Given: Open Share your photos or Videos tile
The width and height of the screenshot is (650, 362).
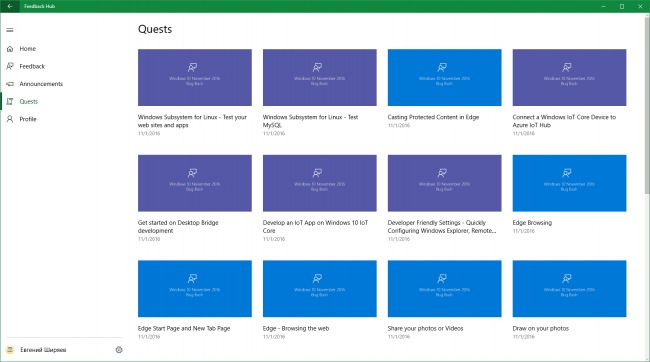Looking at the screenshot, I should [x=444, y=289].
